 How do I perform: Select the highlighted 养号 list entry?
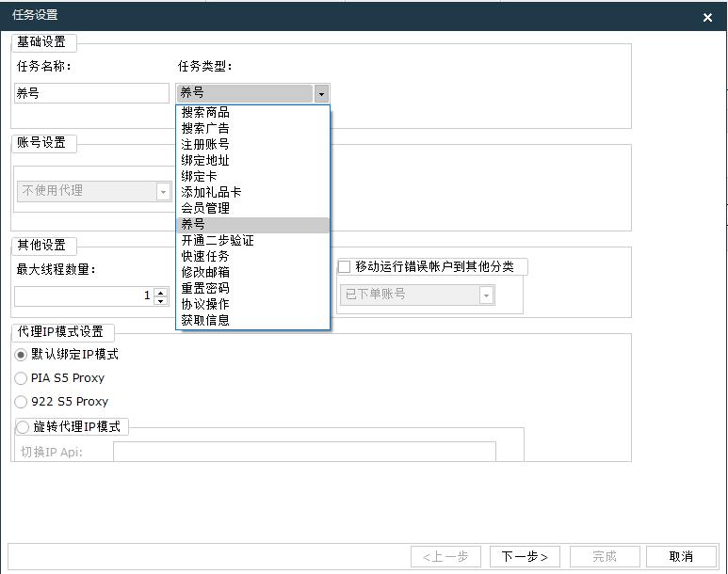pyautogui.click(x=252, y=225)
